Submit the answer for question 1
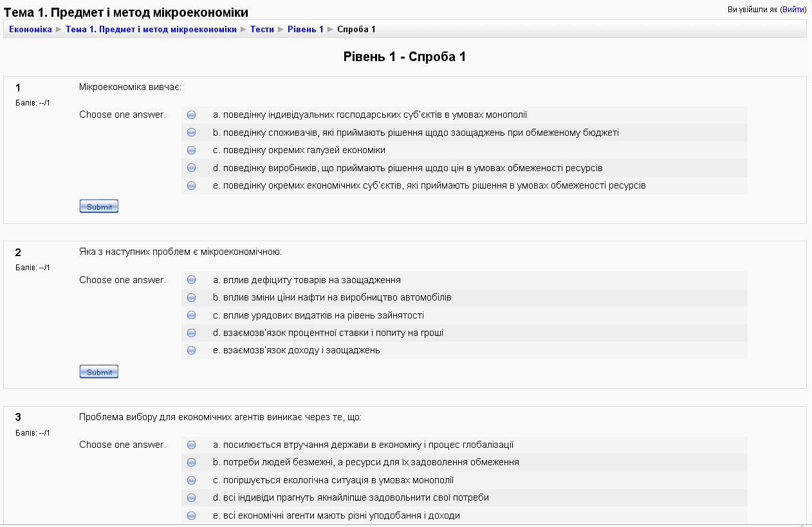 pyautogui.click(x=99, y=207)
